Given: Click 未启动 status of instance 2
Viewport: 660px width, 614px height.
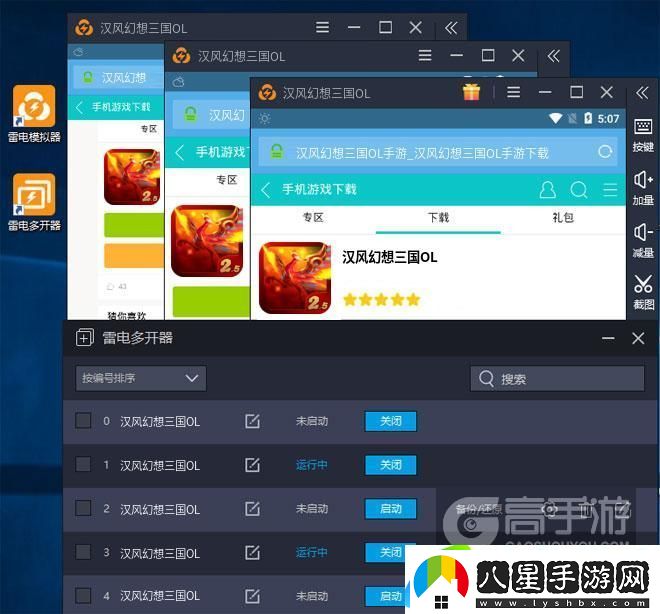Looking at the screenshot, I should click(x=311, y=509).
